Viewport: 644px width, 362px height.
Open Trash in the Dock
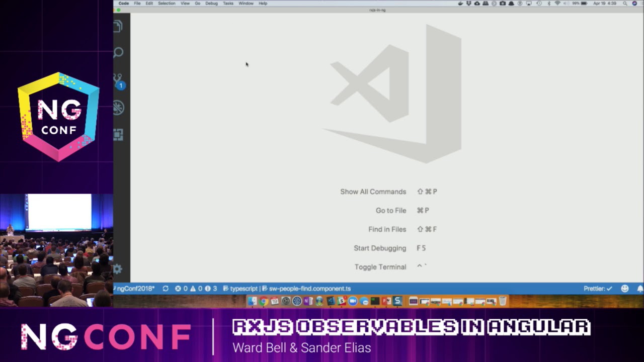pyautogui.click(x=503, y=301)
